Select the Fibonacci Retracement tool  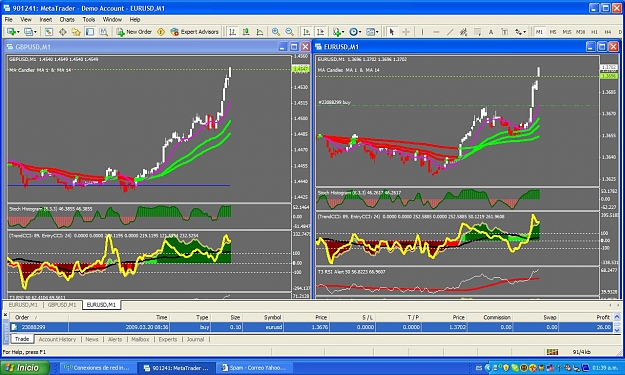click(477, 32)
